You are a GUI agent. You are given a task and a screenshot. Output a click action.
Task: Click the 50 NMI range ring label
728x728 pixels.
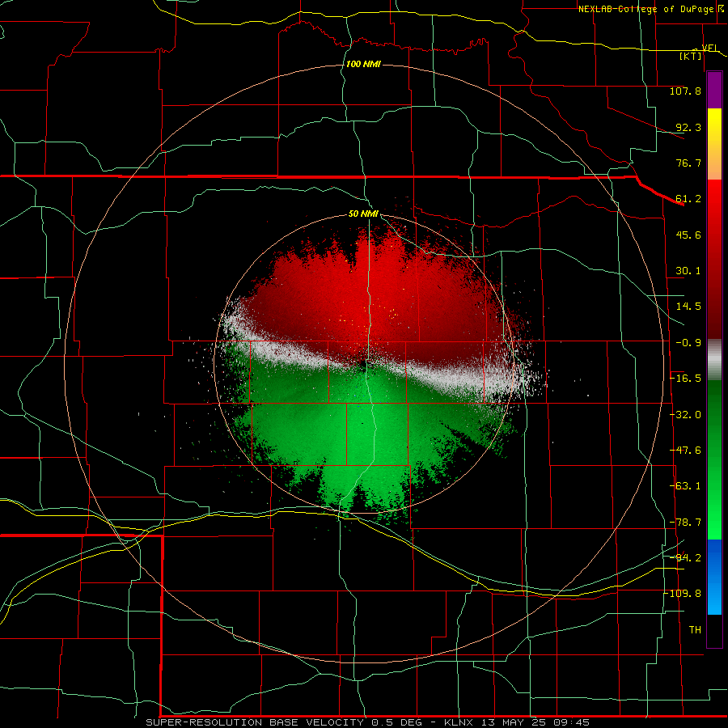(x=363, y=214)
